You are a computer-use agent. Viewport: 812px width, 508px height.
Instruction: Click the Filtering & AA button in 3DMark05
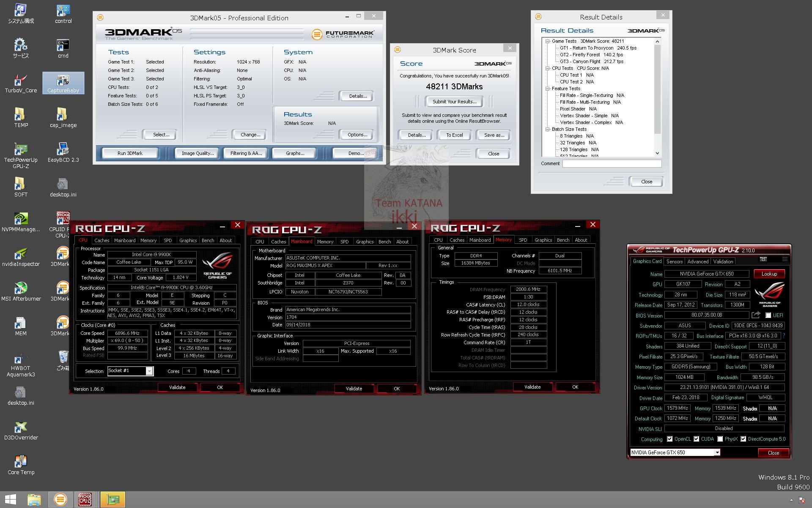pyautogui.click(x=246, y=153)
